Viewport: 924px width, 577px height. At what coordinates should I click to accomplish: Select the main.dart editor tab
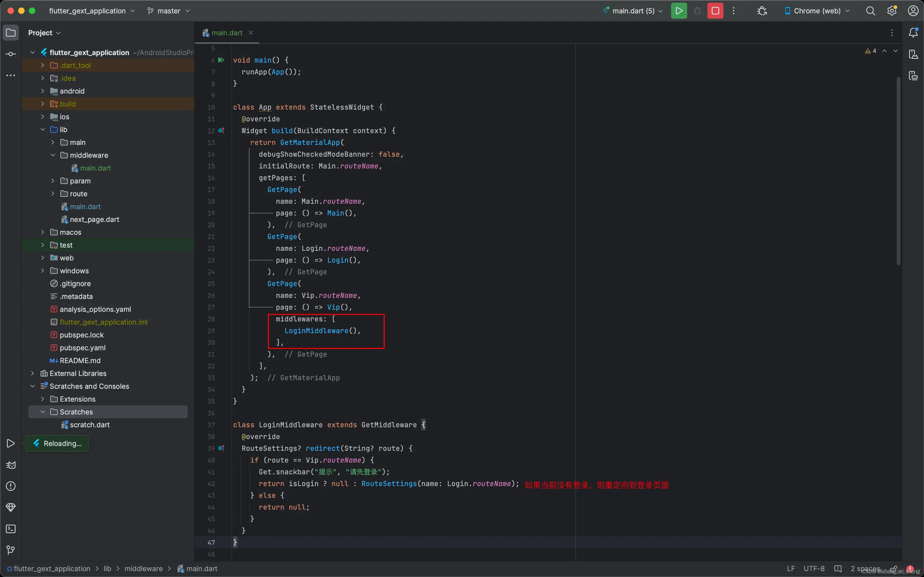(227, 33)
